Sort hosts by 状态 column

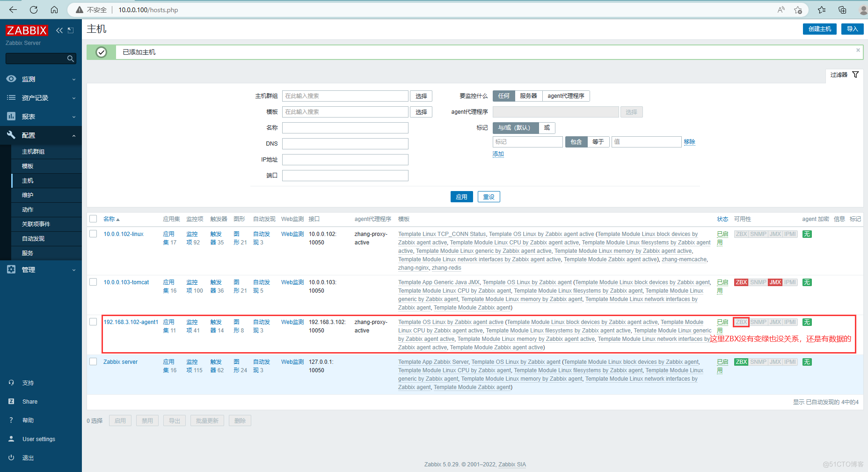pyautogui.click(x=722, y=219)
